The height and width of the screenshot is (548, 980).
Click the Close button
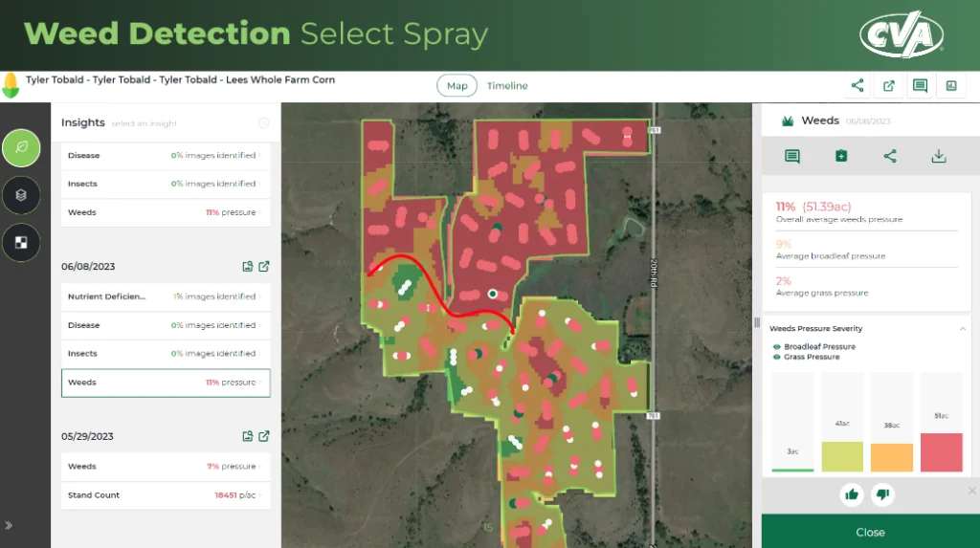coord(870,533)
